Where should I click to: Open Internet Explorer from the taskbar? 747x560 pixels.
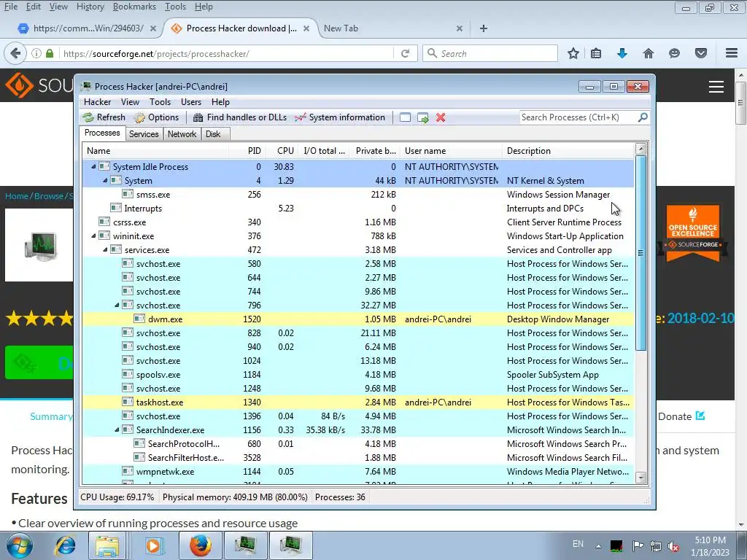point(65,545)
